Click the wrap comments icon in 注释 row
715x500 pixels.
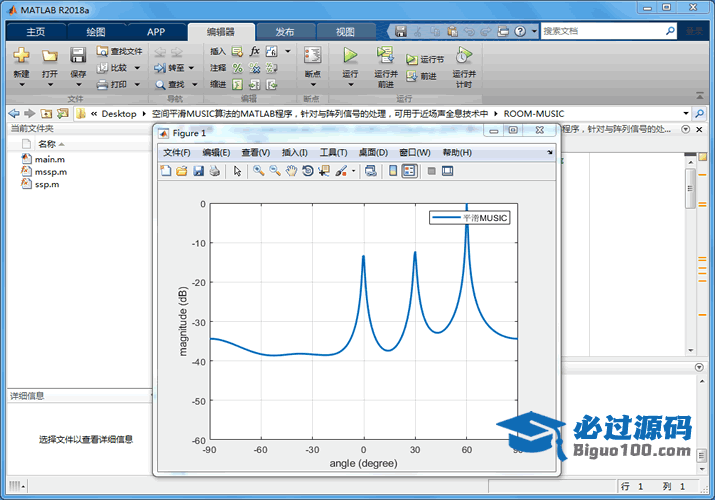click(x=271, y=68)
